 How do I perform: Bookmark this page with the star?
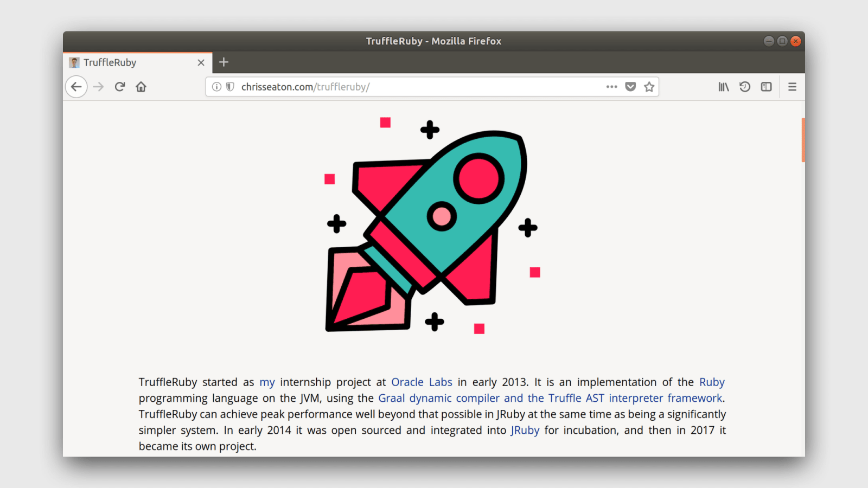point(649,87)
